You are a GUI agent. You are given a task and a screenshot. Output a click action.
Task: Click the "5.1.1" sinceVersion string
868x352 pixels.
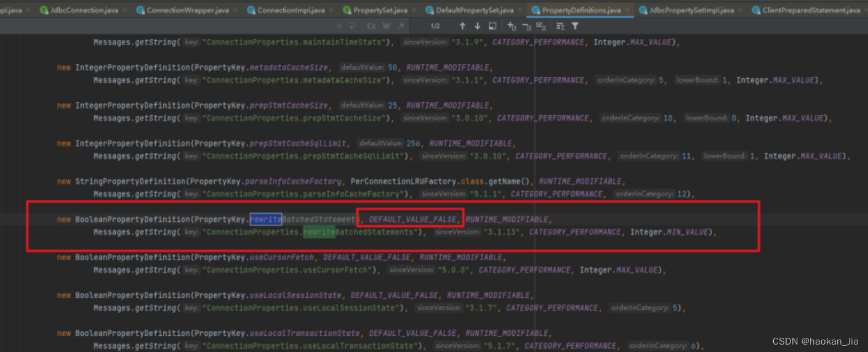pos(485,194)
